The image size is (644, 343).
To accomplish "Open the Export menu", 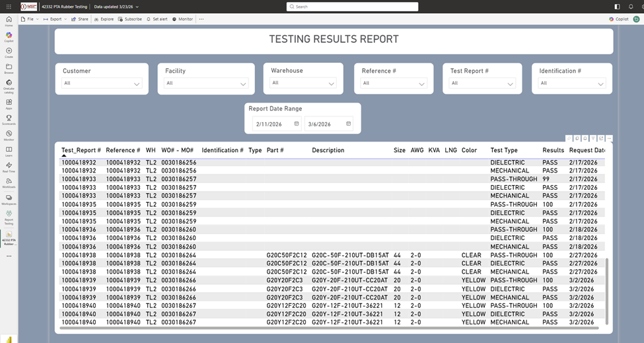I will tap(54, 19).
